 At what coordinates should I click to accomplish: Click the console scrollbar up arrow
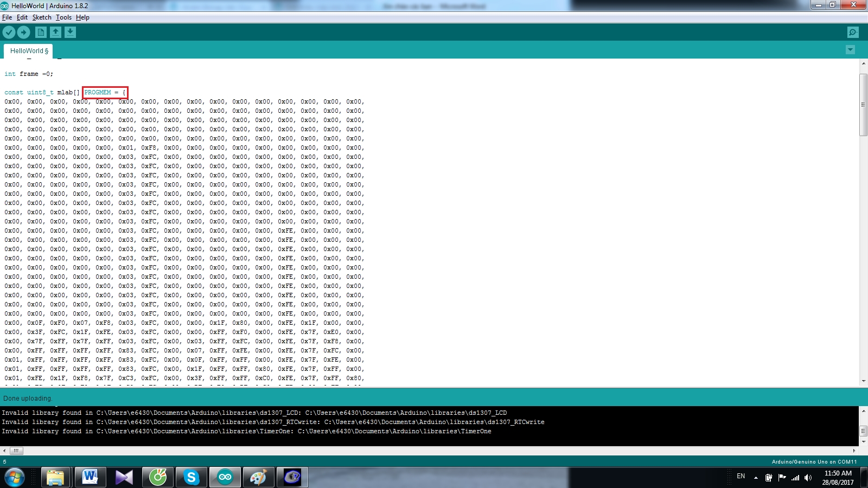pyautogui.click(x=863, y=410)
